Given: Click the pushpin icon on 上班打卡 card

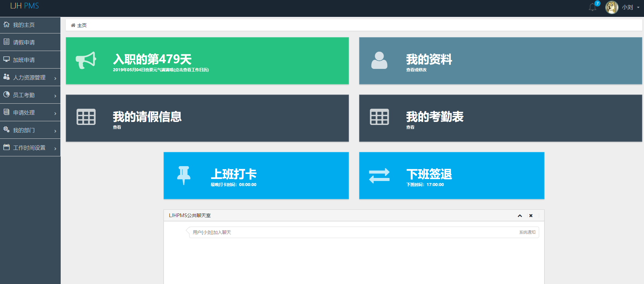Looking at the screenshot, I should click(x=184, y=175).
